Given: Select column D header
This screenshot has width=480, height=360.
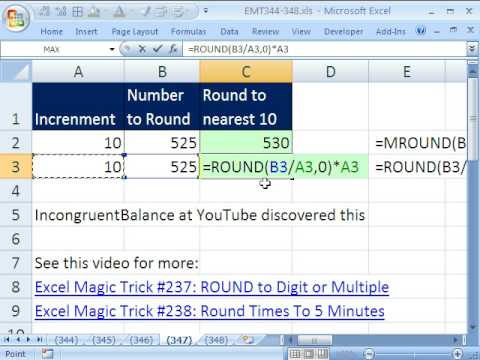Looking at the screenshot, I should (x=330, y=71).
